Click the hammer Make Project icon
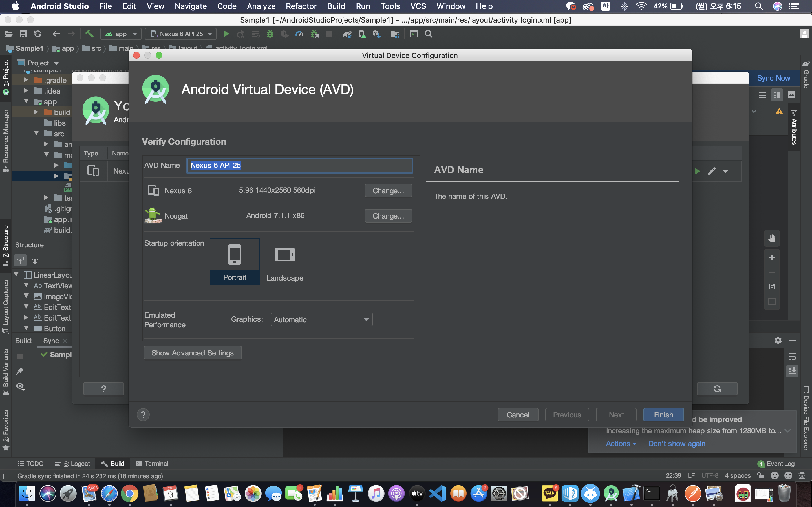The height and width of the screenshot is (507, 812). (89, 34)
